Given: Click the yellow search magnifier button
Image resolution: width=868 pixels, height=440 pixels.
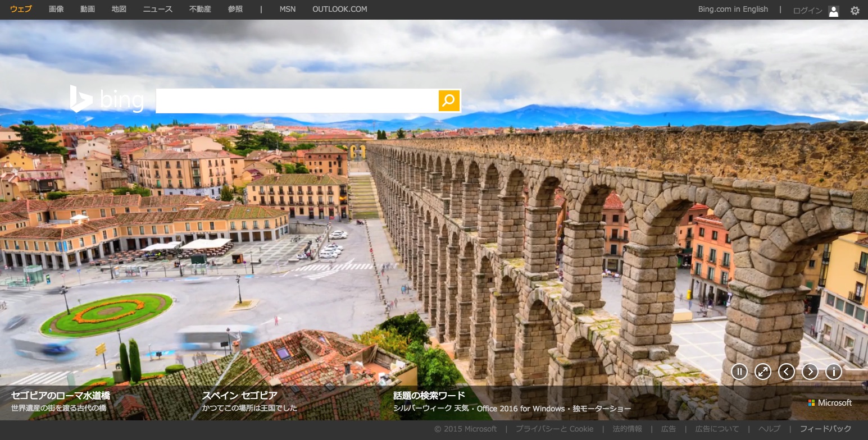Looking at the screenshot, I should (449, 101).
